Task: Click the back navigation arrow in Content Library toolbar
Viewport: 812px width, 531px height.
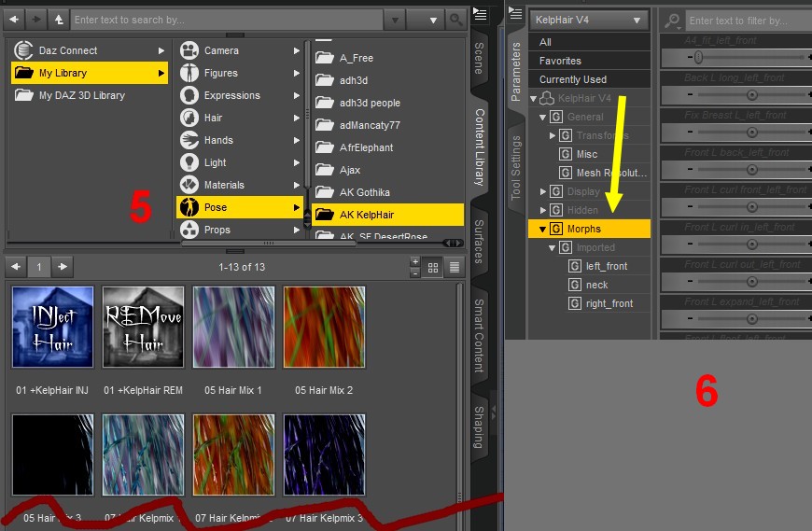Action: pyautogui.click(x=14, y=20)
